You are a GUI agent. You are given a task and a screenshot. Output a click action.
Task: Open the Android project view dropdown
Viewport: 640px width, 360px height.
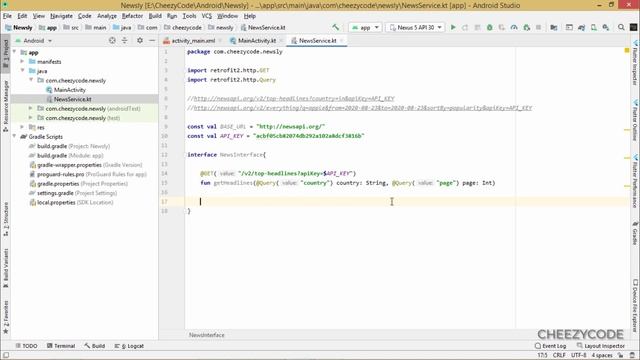pyautogui.click(x=34, y=40)
